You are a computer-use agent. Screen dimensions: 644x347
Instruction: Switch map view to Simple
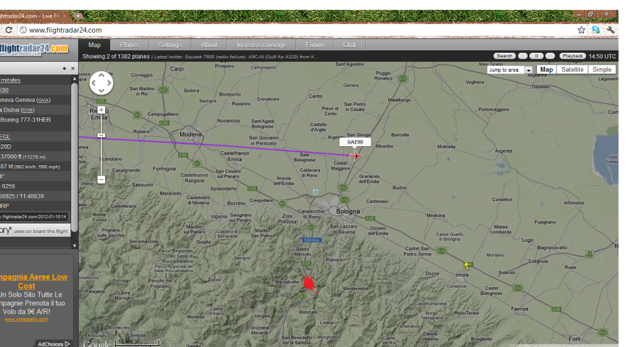click(x=601, y=70)
